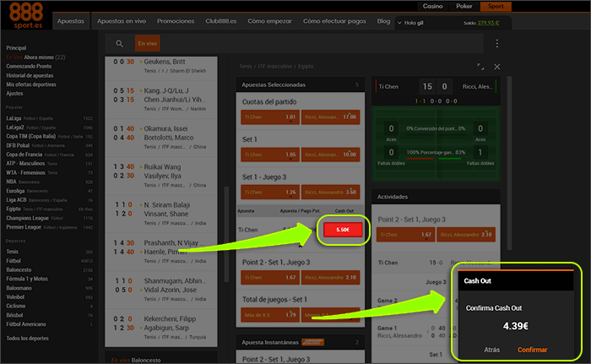591x364 pixels.
Task: Open the Promociones menu item
Action: (176, 21)
